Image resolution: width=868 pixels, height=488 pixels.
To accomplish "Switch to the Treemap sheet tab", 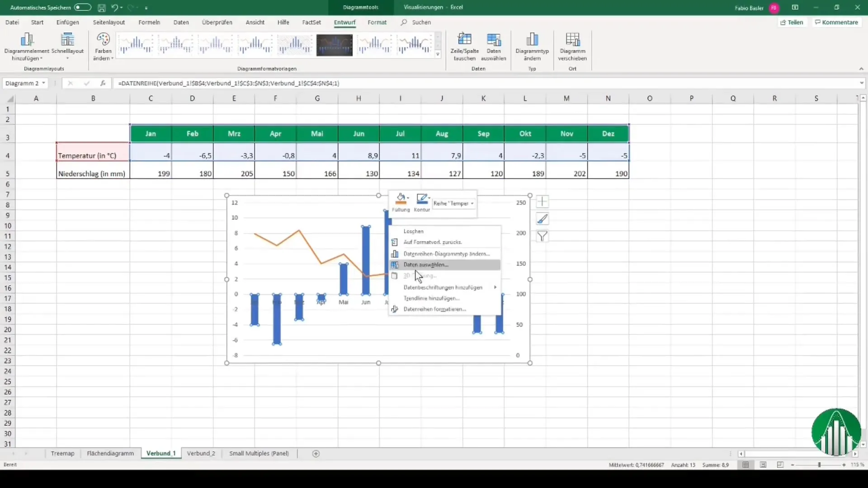I will click(x=62, y=453).
